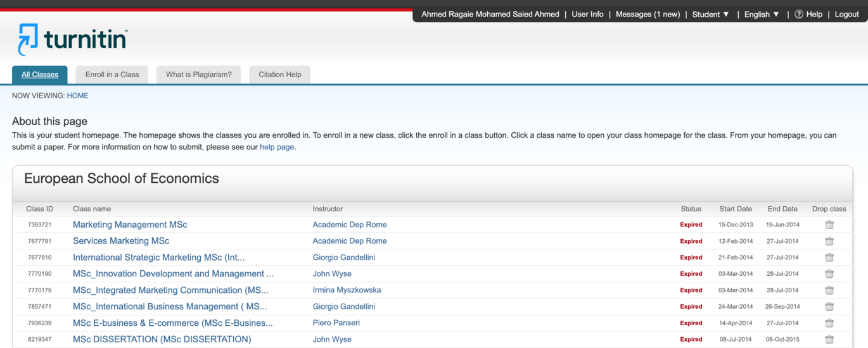
Task: Switch to Enroll in a Class tab
Action: click(x=112, y=74)
